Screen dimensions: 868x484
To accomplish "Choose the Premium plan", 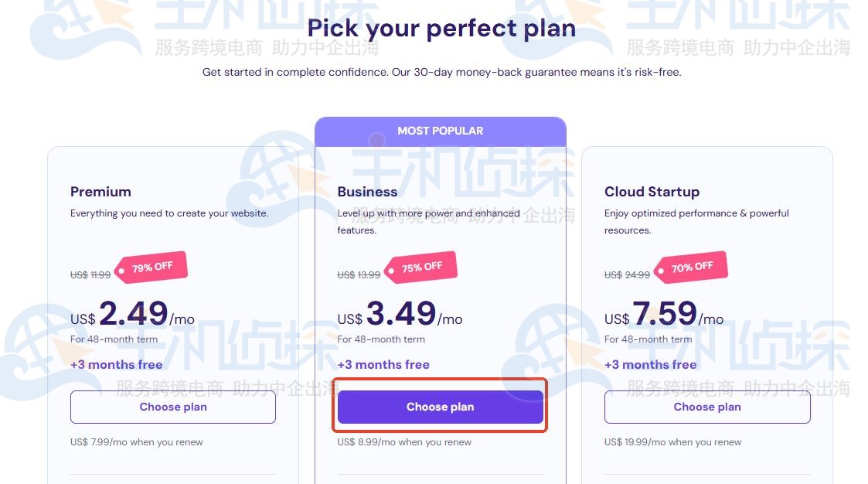I will pos(173,407).
